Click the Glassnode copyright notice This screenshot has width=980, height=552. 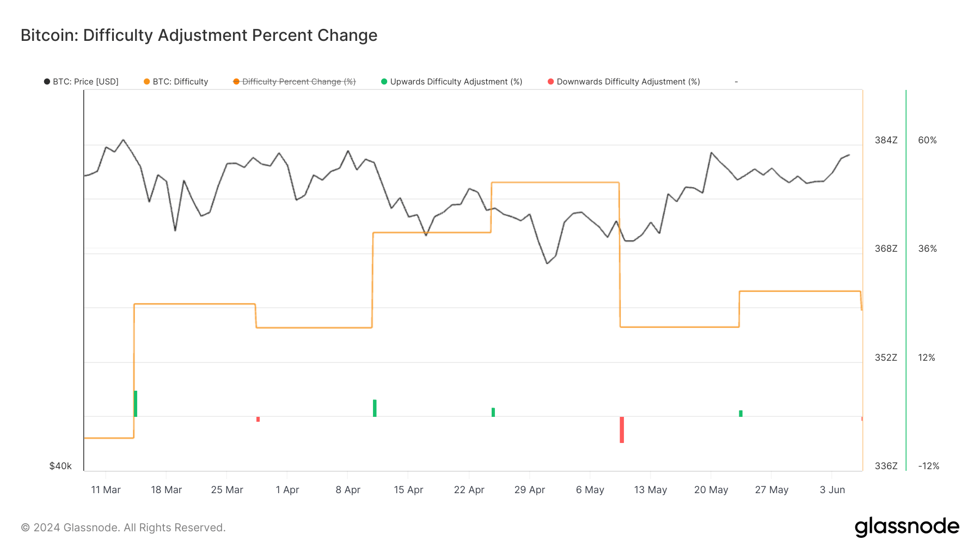click(x=123, y=527)
